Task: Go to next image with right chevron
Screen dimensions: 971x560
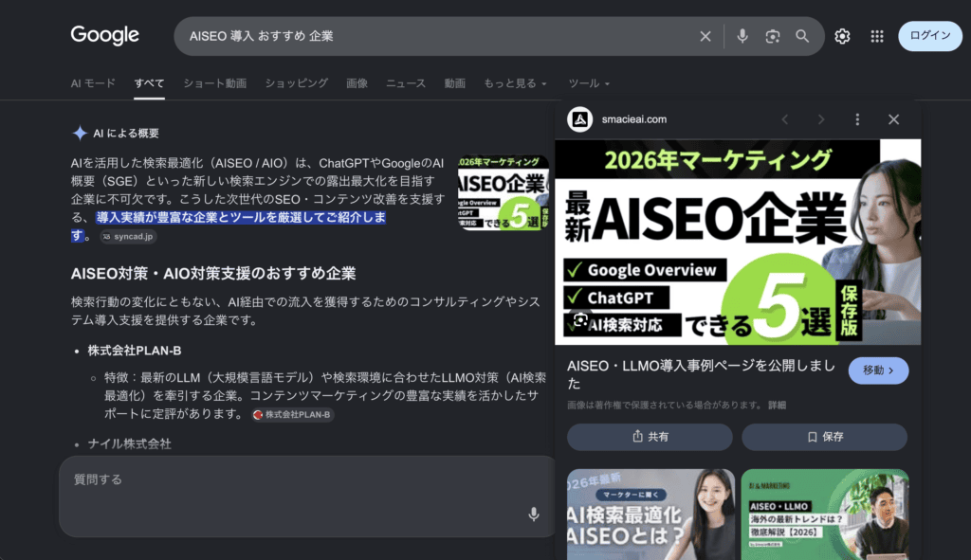Action: pos(821,119)
